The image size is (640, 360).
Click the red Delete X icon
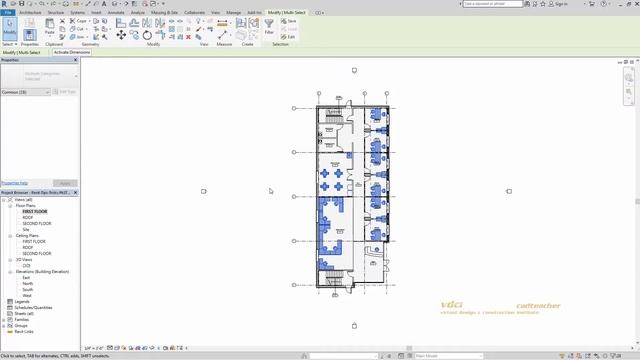coord(188,37)
